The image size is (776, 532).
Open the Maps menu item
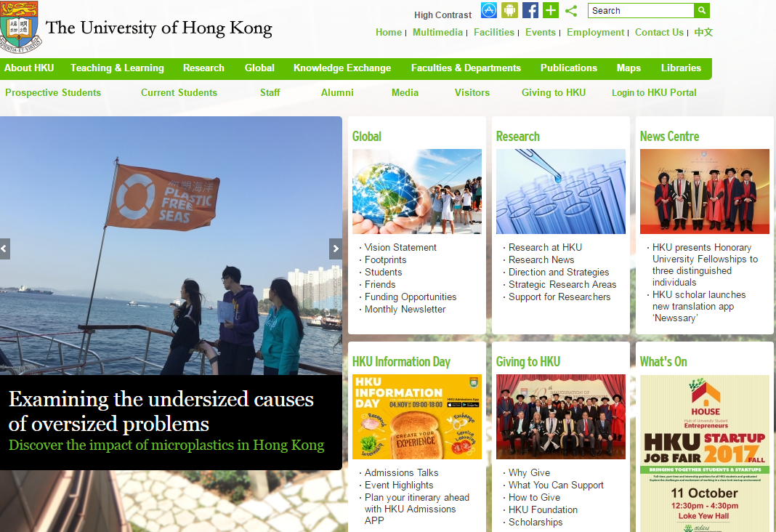point(629,68)
